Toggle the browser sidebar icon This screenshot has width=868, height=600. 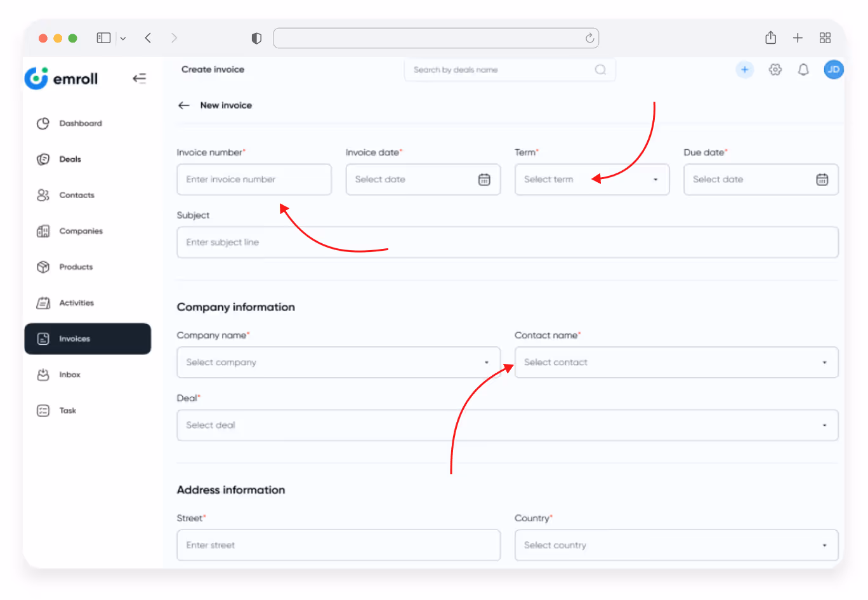[103, 38]
